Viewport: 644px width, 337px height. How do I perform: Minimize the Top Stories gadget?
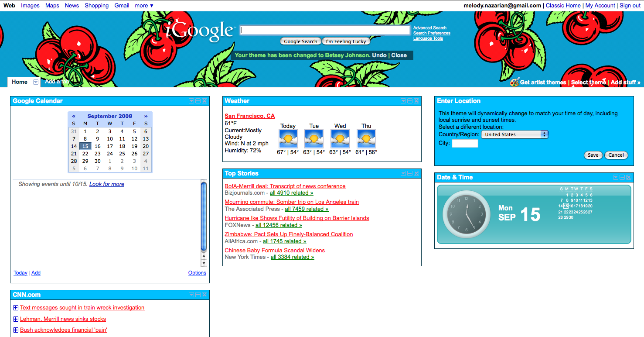click(x=410, y=173)
